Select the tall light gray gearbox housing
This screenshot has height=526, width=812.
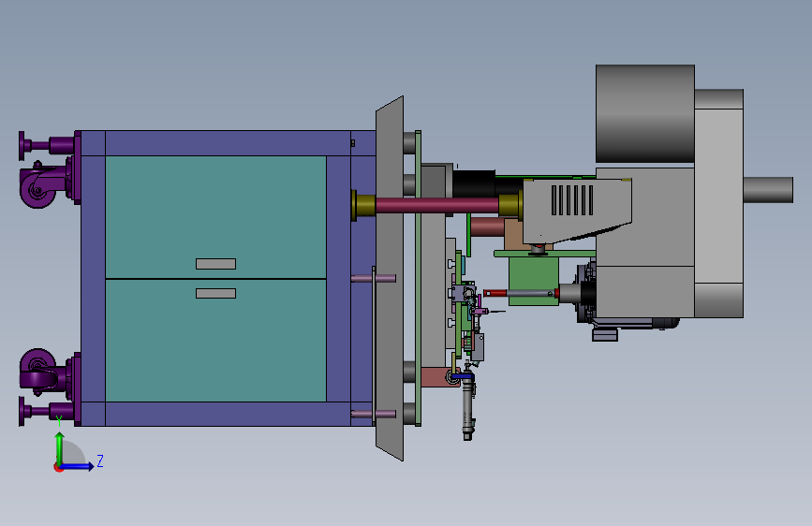click(x=718, y=203)
